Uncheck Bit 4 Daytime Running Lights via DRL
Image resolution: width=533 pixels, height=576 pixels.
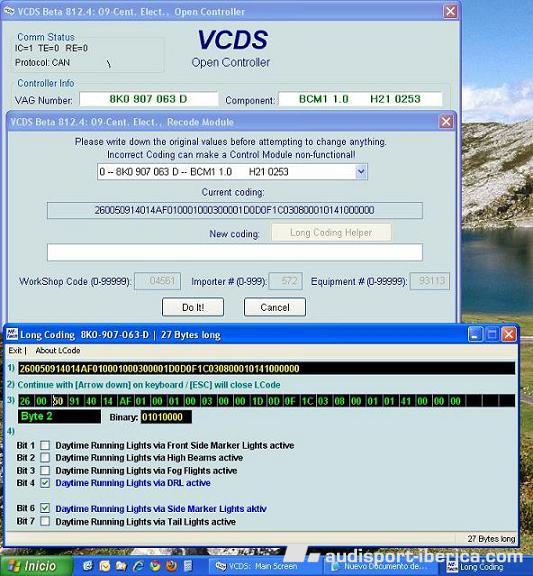pos(45,483)
